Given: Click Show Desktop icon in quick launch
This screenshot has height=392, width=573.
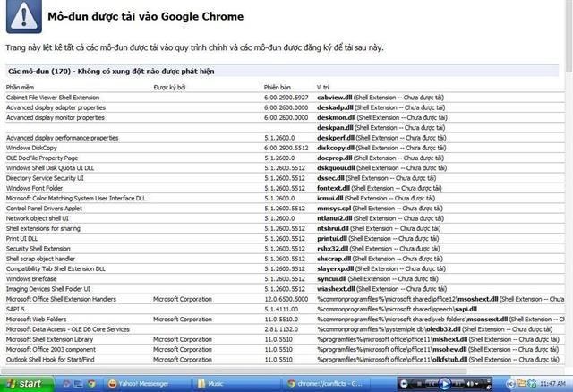Looking at the screenshot, I should tap(78, 384).
